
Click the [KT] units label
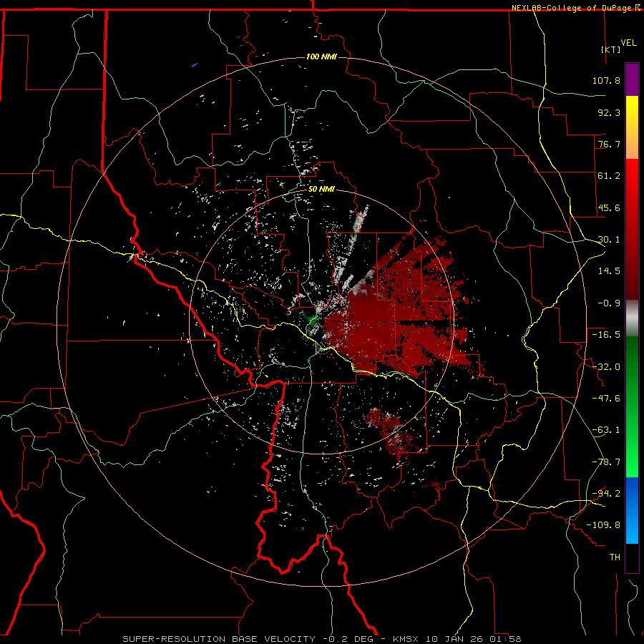click(x=610, y=49)
